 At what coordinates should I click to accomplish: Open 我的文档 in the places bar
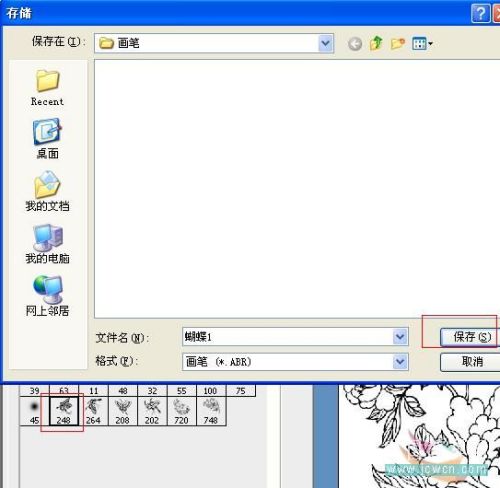point(47,192)
